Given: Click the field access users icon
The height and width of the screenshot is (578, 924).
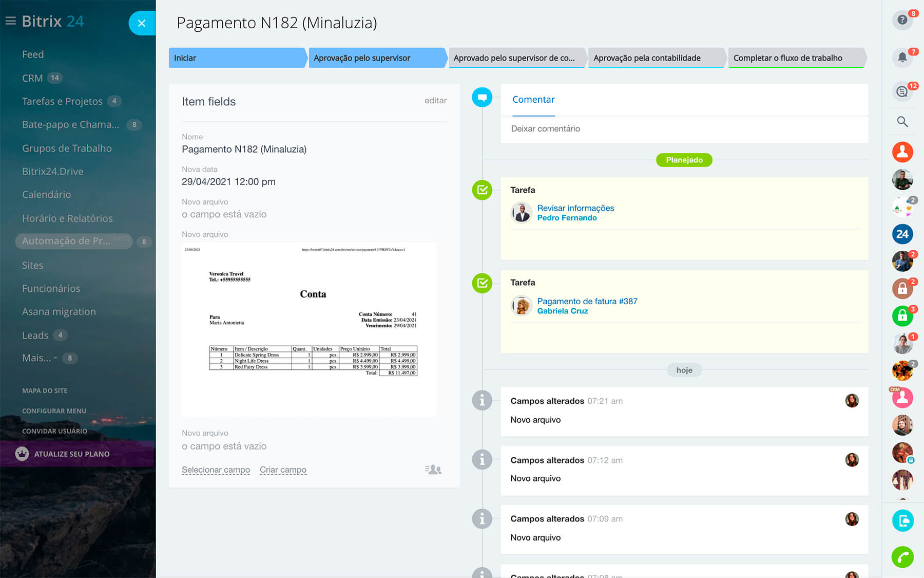Looking at the screenshot, I should pyautogui.click(x=433, y=470).
